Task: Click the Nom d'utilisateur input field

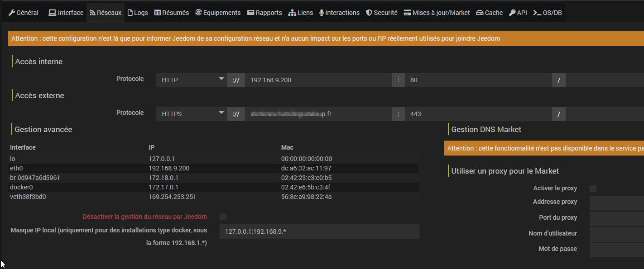Action: click(617, 235)
